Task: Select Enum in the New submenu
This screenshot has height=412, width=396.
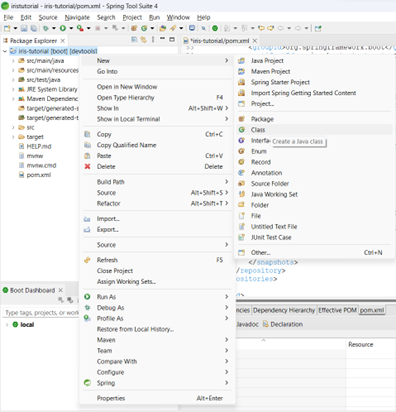Action: pyautogui.click(x=314, y=151)
